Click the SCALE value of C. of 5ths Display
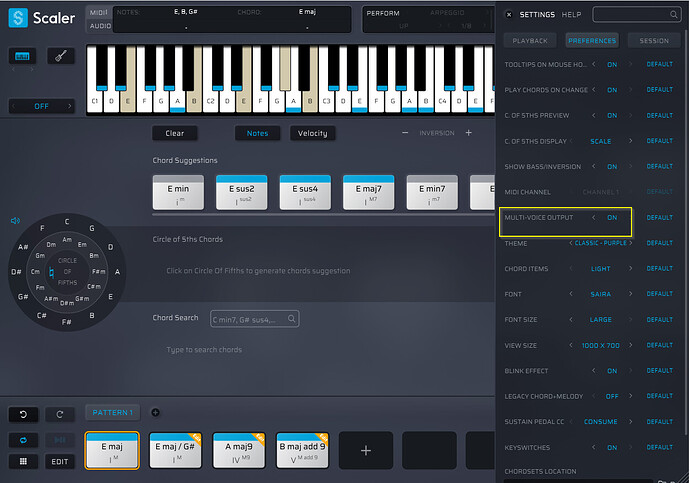Image resolution: width=690 pixels, height=483 pixels. [601, 142]
